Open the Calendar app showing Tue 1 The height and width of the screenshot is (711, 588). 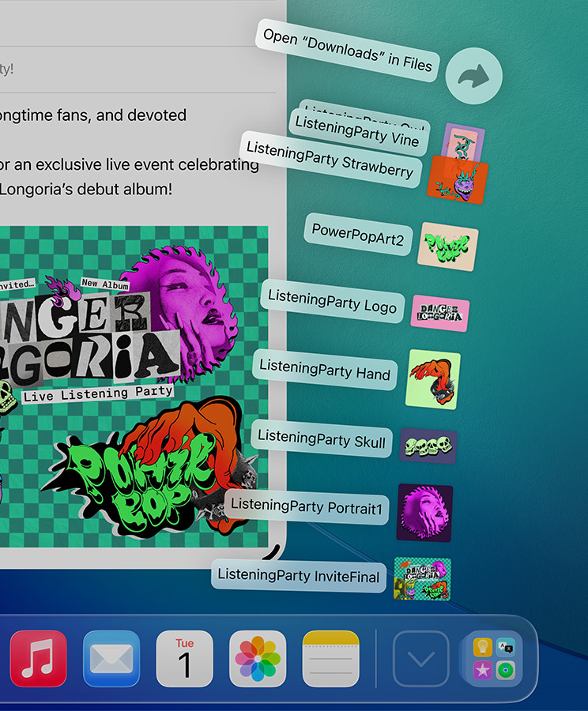pos(184,658)
